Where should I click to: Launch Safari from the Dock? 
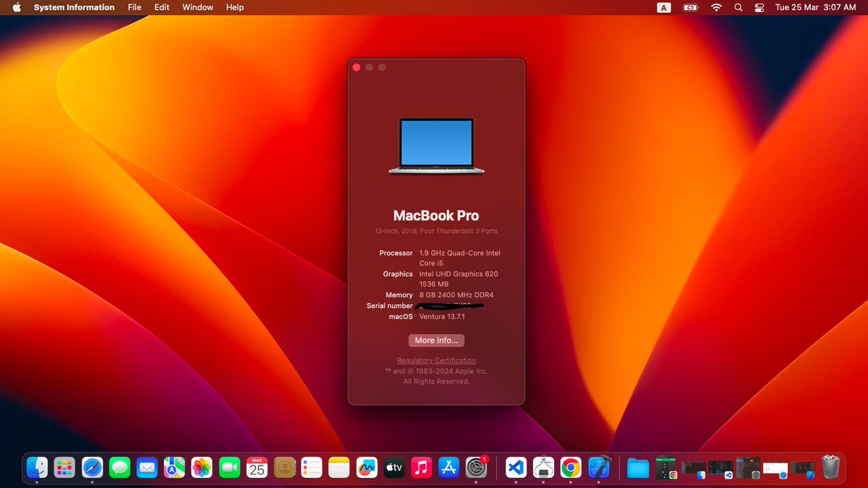point(93,468)
